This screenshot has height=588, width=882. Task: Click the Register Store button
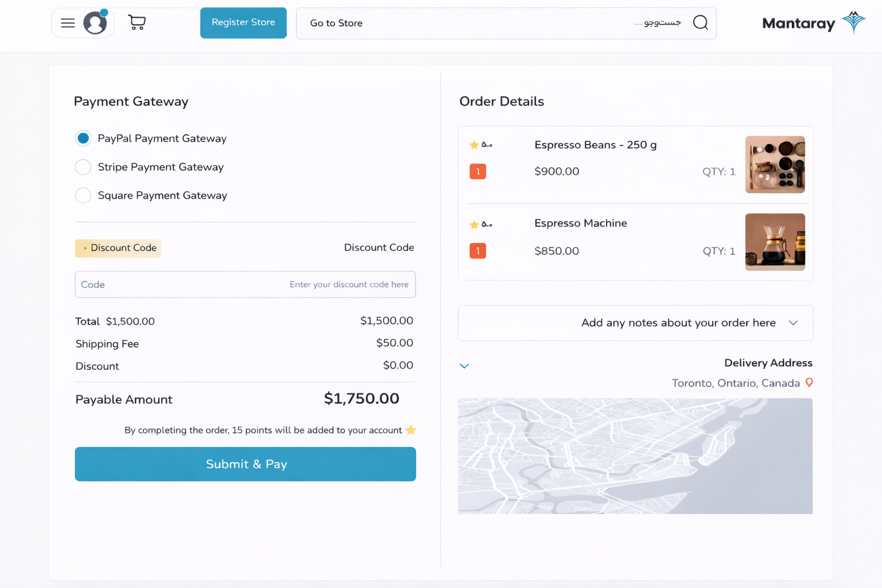tap(243, 23)
